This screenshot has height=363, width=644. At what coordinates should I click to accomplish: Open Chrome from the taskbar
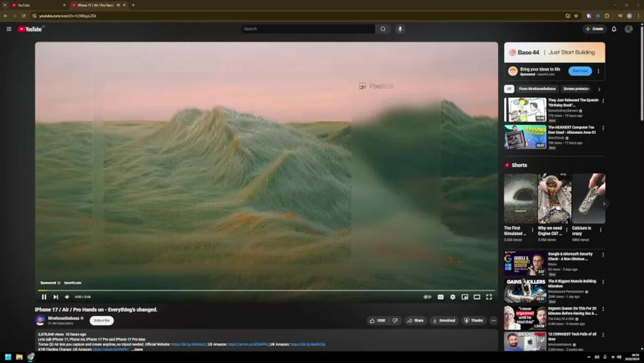31,357
